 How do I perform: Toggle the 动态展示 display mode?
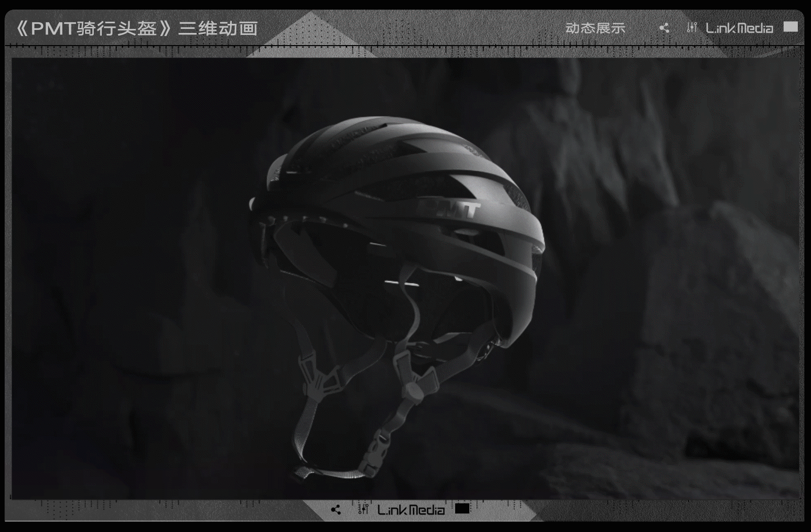click(x=596, y=29)
